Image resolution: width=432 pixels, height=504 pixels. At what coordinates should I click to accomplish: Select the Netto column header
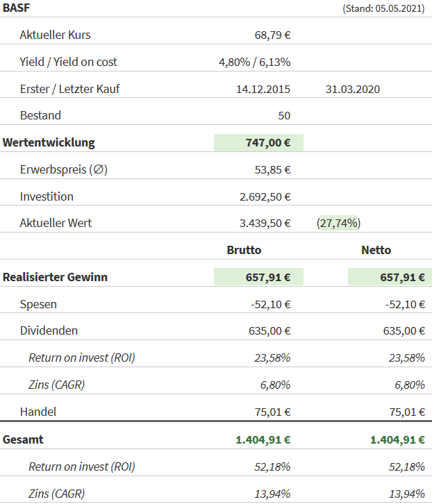376,250
